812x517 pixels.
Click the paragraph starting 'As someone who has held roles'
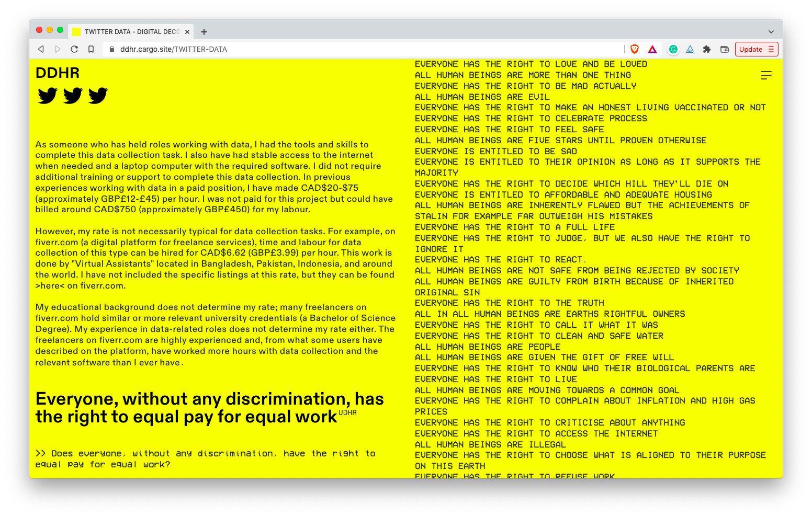pos(215,177)
